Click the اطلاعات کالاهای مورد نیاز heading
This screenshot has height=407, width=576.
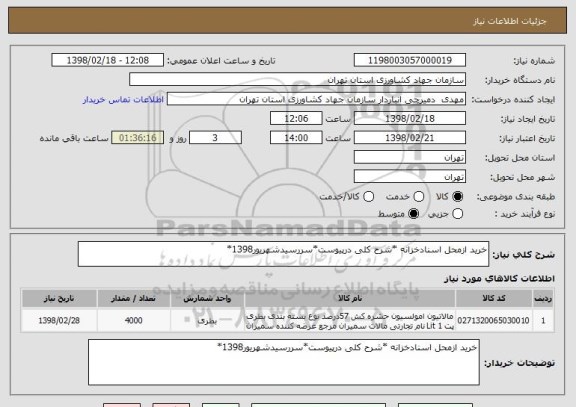click(499, 278)
